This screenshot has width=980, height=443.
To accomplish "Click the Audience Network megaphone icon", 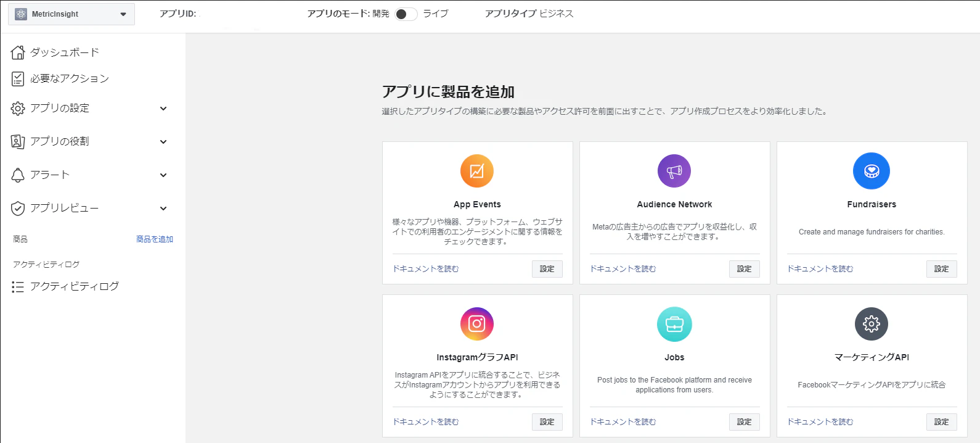I will click(x=674, y=171).
